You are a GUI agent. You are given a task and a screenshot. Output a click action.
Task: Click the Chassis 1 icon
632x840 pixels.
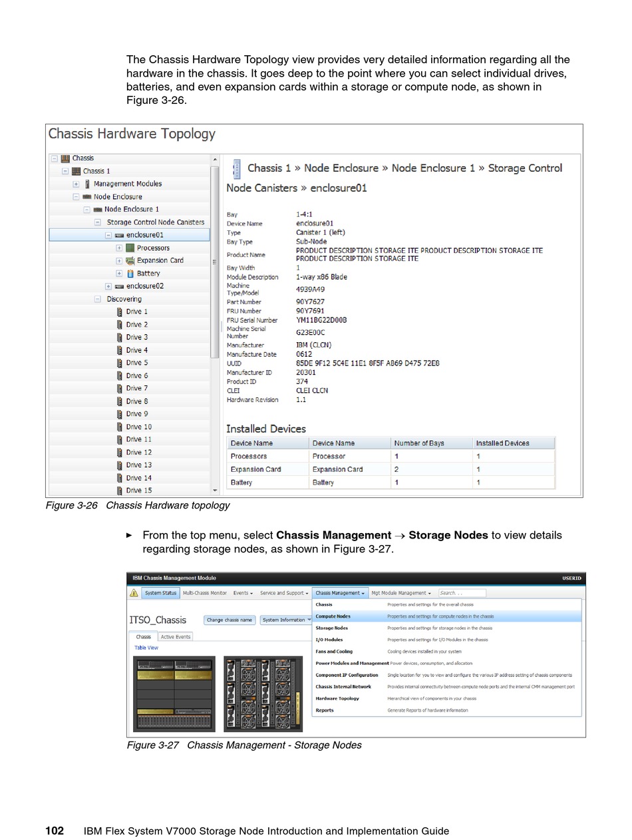pyautogui.click(x=76, y=171)
